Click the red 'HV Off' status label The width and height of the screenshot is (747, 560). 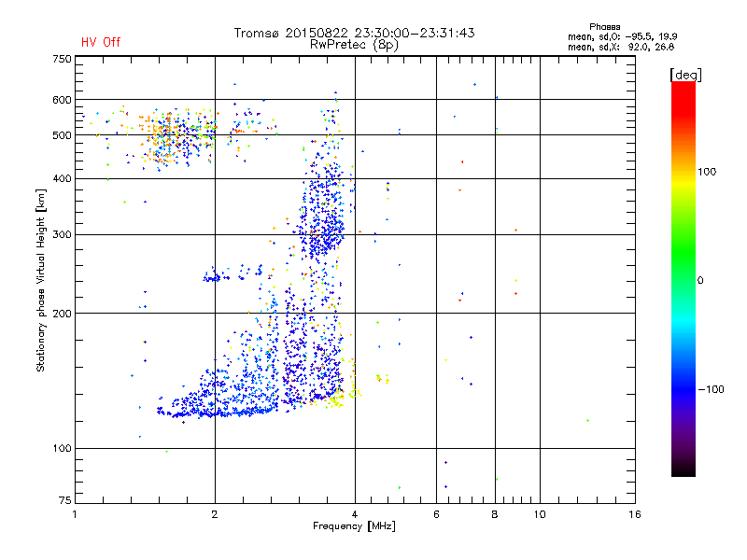pos(101,42)
